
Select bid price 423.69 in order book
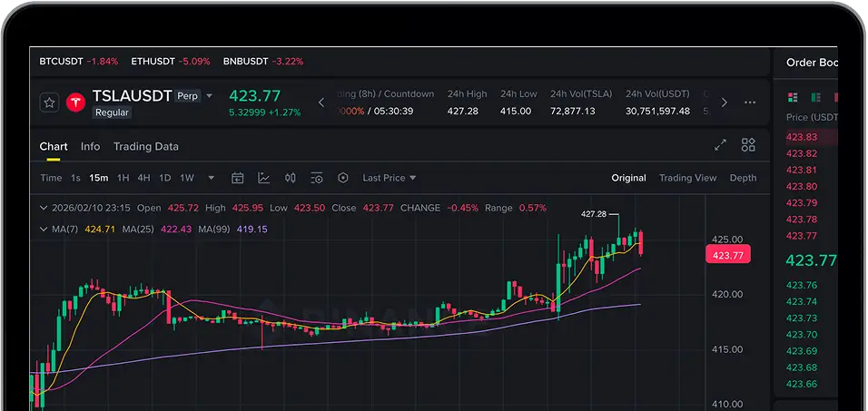click(802, 351)
